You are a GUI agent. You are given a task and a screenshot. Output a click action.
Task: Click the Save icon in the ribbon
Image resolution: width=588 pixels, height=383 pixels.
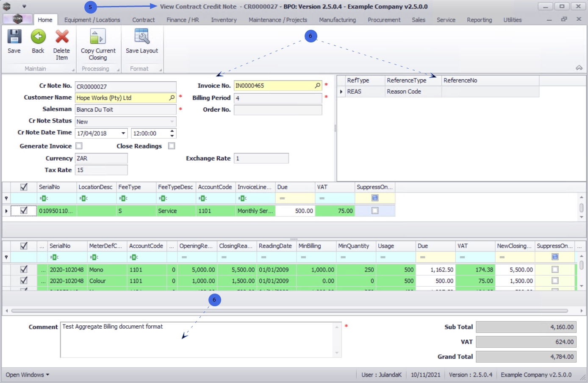click(x=14, y=37)
